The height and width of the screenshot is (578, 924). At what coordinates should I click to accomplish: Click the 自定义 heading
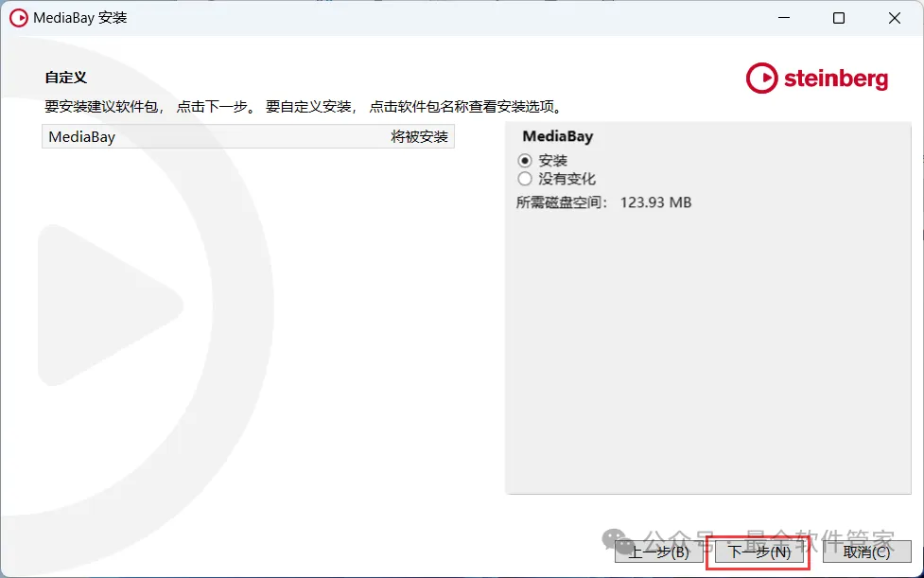pyautogui.click(x=66, y=78)
